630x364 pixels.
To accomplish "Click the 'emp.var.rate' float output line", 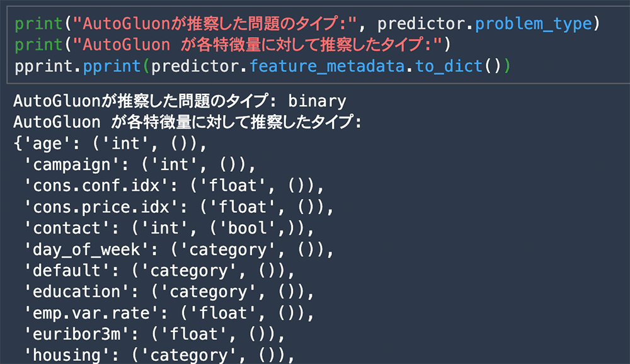I will (169, 314).
